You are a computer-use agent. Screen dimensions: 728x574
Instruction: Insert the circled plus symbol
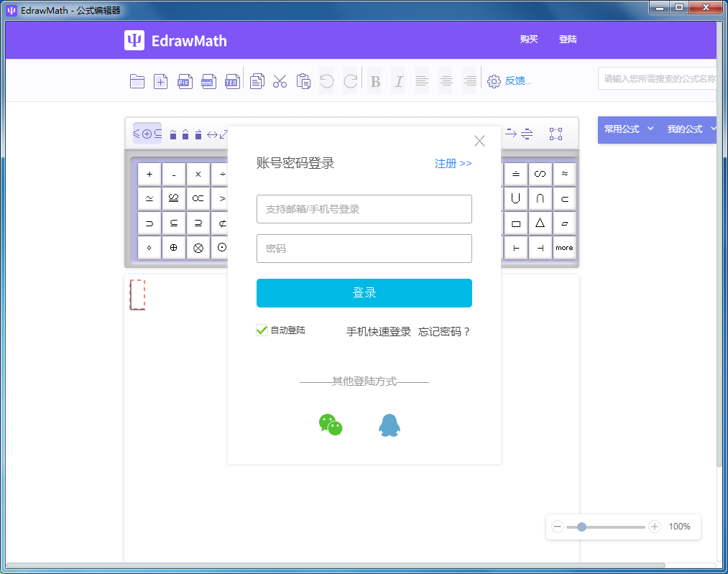174,247
